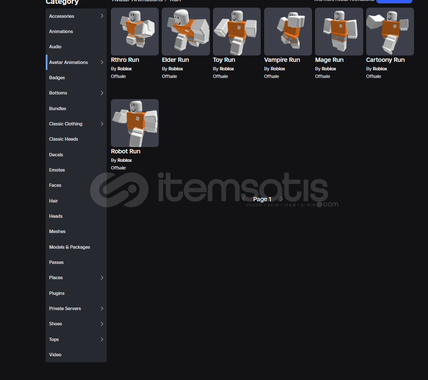Click the Offsale label under Vampire Run

(x=271, y=76)
